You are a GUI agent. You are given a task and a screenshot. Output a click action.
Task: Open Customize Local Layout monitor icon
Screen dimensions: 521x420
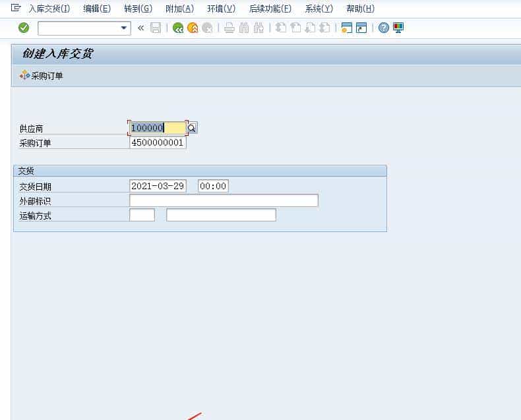tap(398, 28)
